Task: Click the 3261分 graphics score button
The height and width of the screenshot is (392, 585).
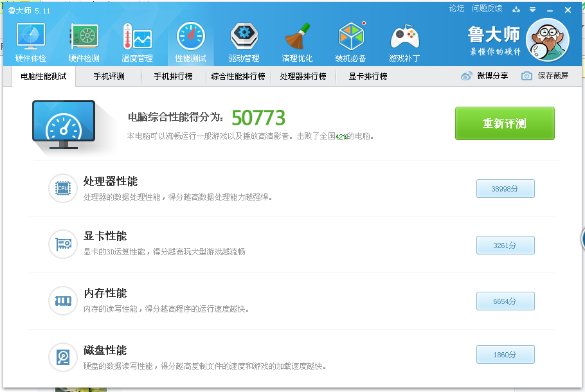Action: [x=505, y=245]
